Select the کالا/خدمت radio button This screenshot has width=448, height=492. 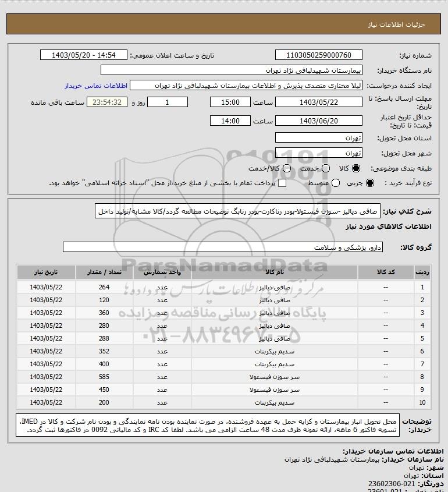pos(287,168)
